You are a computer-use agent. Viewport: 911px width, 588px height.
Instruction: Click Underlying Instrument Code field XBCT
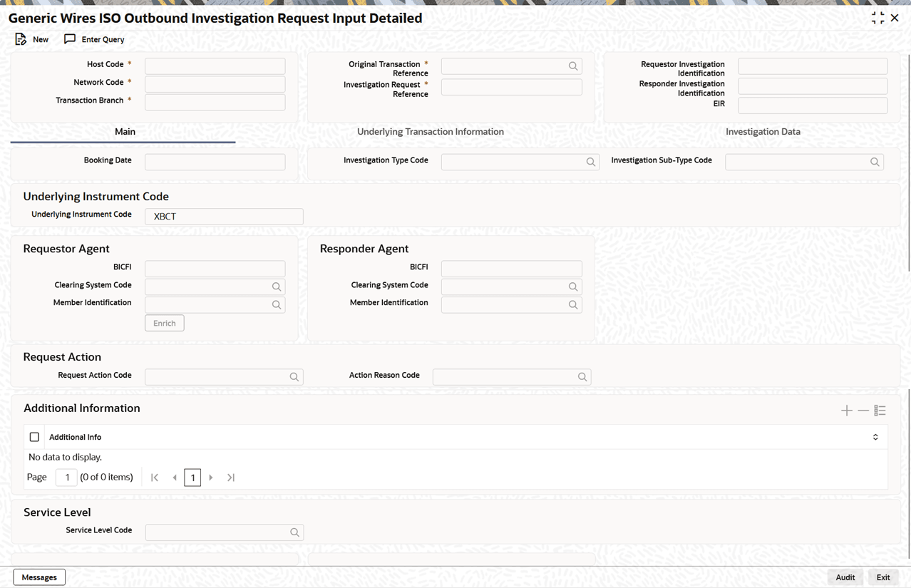point(224,216)
